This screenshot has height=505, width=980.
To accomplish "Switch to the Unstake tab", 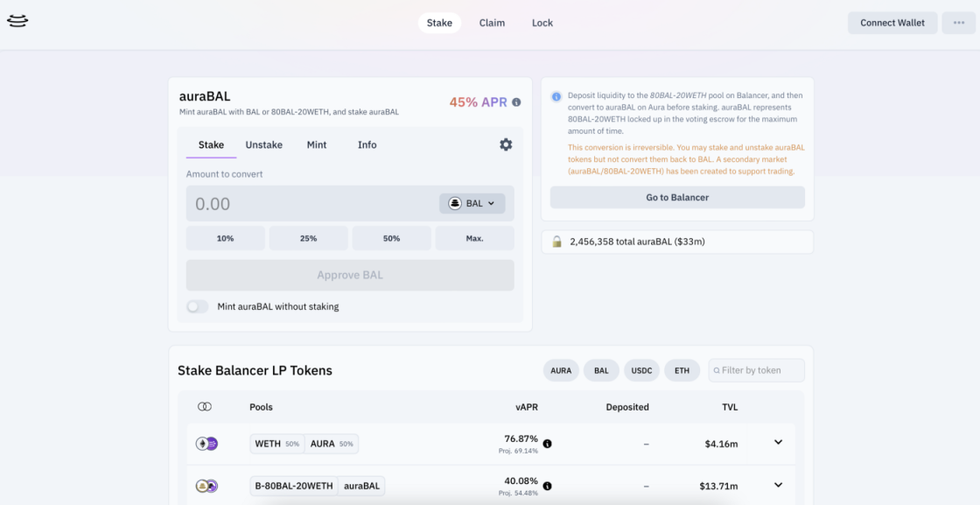I will pyautogui.click(x=263, y=145).
